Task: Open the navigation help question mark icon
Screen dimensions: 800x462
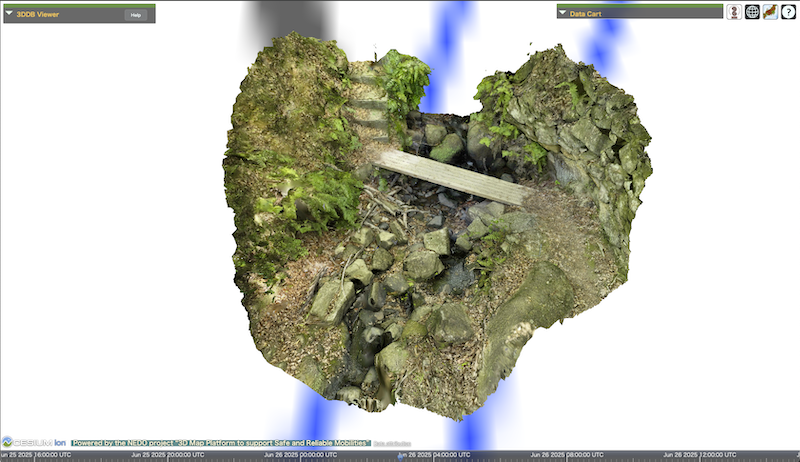Action: [788, 12]
